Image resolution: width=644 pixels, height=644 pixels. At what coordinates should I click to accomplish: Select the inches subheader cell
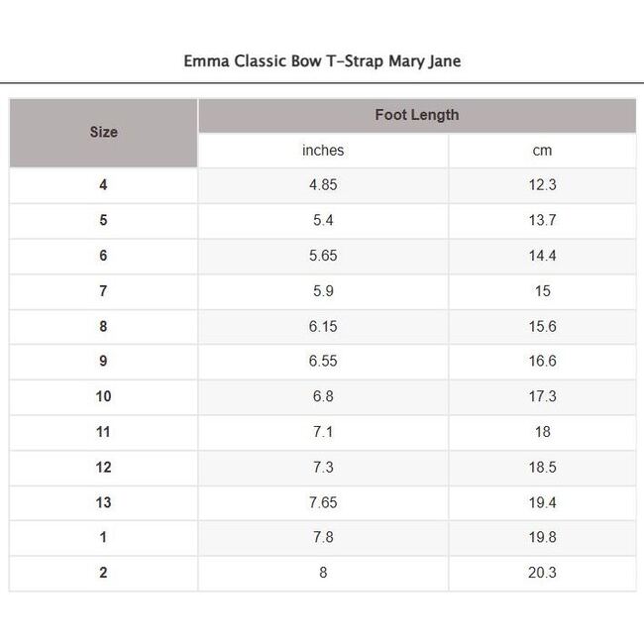coord(323,151)
